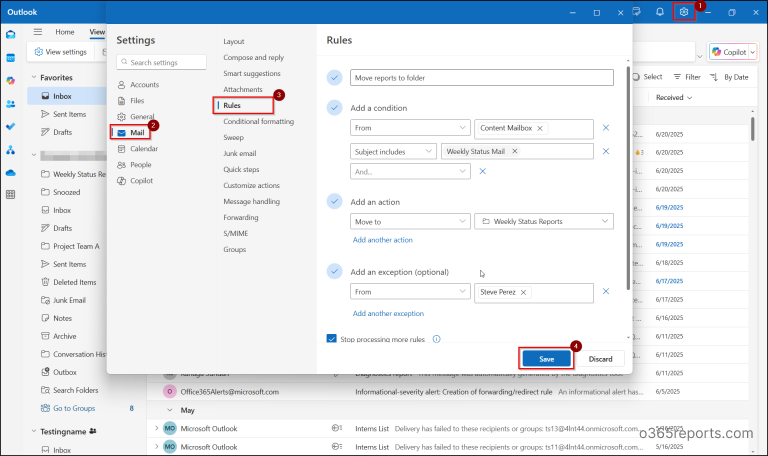Sort messages By Date
Screen dimensions: 768x456
(x=729, y=77)
